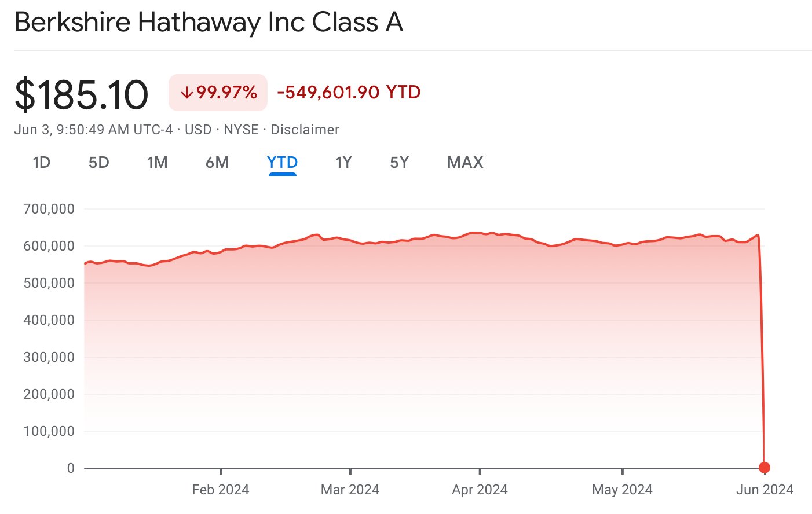Click the 99.97% decline percentage badge

click(x=217, y=92)
